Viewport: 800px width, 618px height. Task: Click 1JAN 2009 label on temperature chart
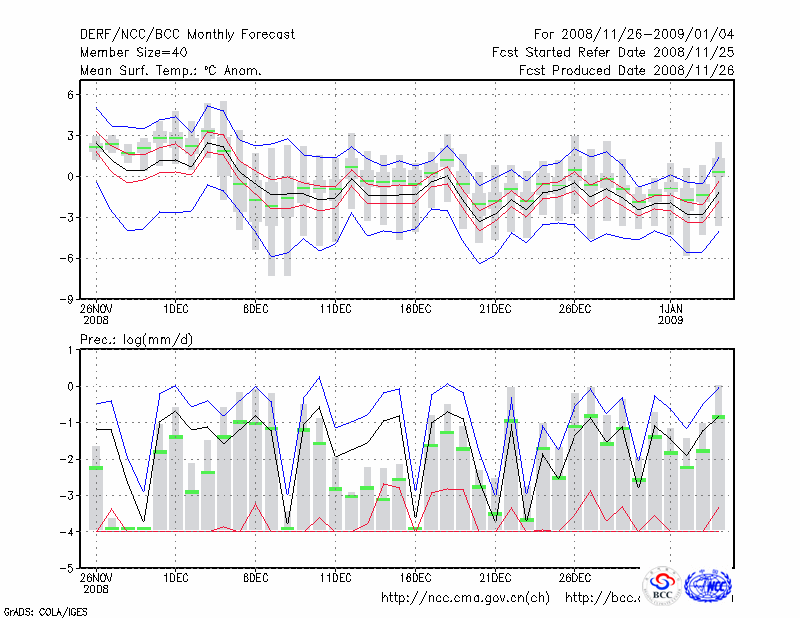(673, 314)
